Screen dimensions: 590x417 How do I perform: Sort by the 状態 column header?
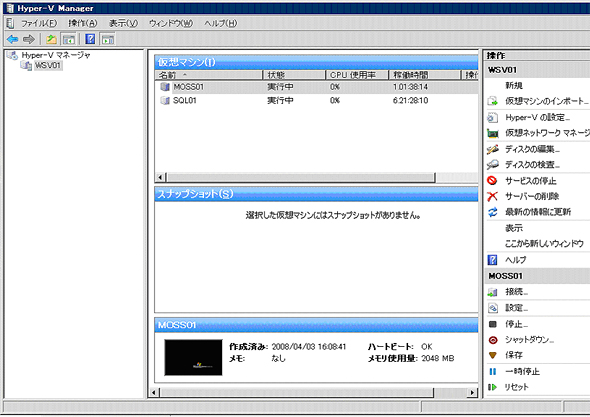[x=294, y=75]
